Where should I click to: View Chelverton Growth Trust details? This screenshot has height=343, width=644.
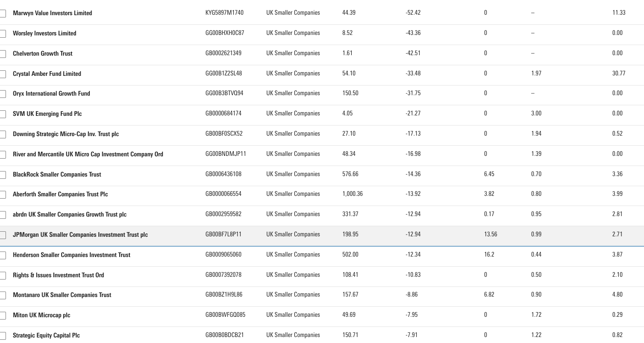[x=43, y=53]
